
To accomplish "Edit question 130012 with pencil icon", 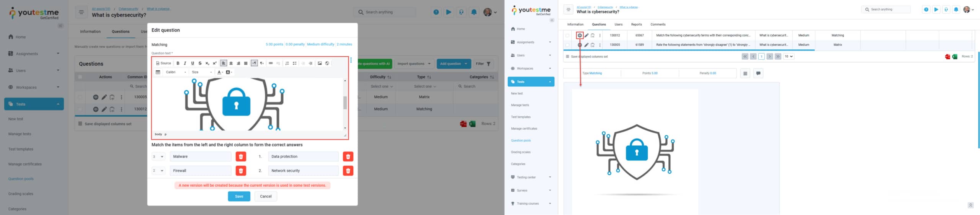I will [x=586, y=36].
